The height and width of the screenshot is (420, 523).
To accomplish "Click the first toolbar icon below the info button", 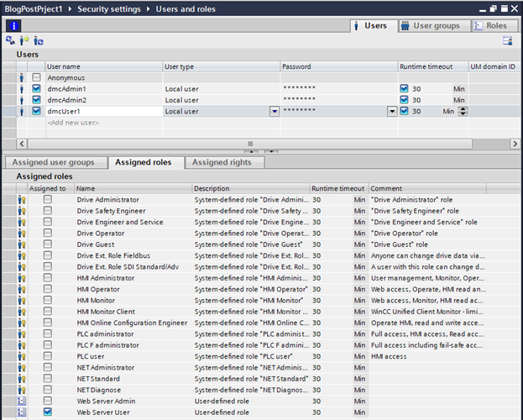I will tap(10, 40).
